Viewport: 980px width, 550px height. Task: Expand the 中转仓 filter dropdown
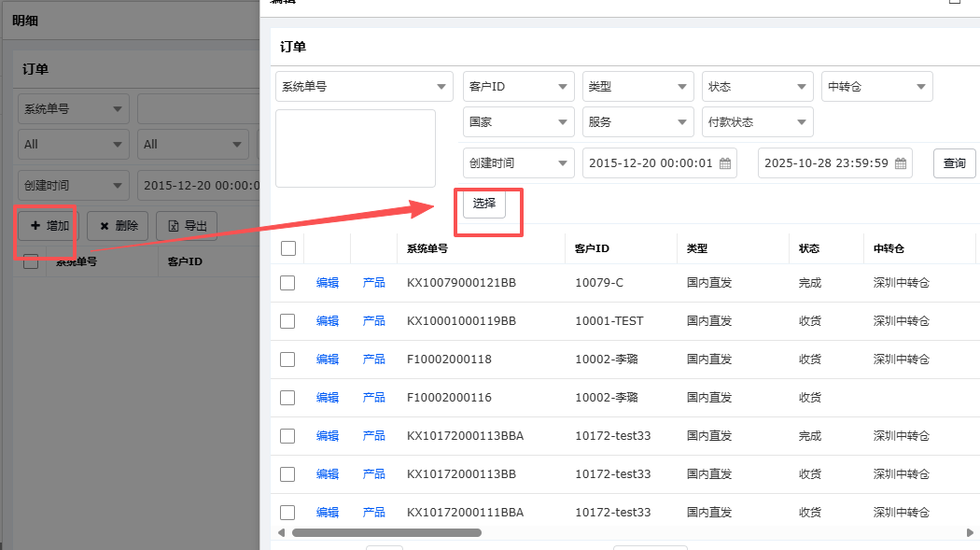876,87
